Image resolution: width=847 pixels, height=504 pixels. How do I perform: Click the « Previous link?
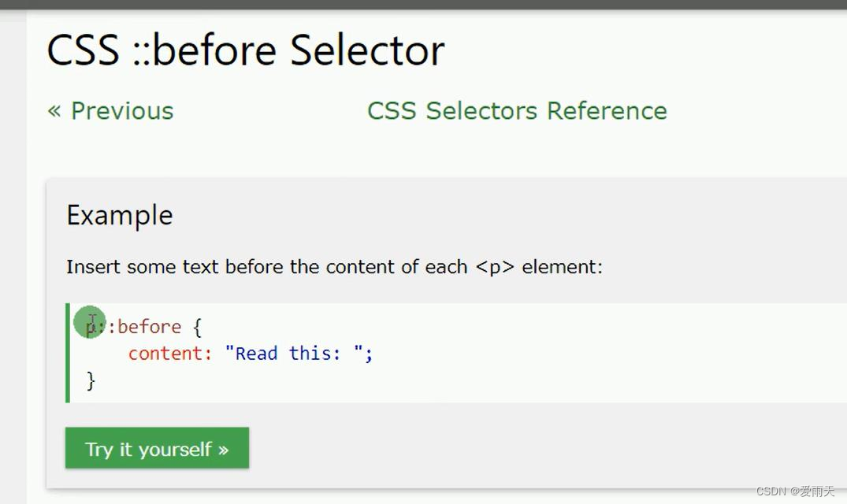[110, 111]
